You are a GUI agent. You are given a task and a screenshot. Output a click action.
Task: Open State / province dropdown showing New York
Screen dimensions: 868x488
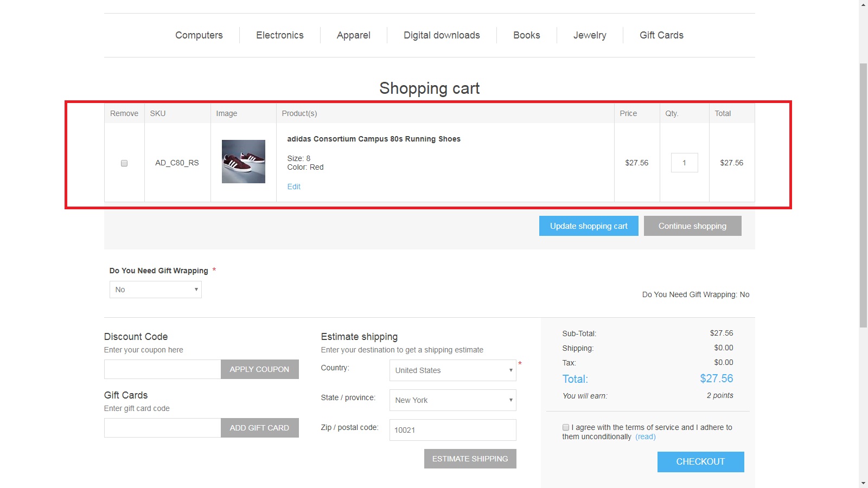pyautogui.click(x=452, y=400)
